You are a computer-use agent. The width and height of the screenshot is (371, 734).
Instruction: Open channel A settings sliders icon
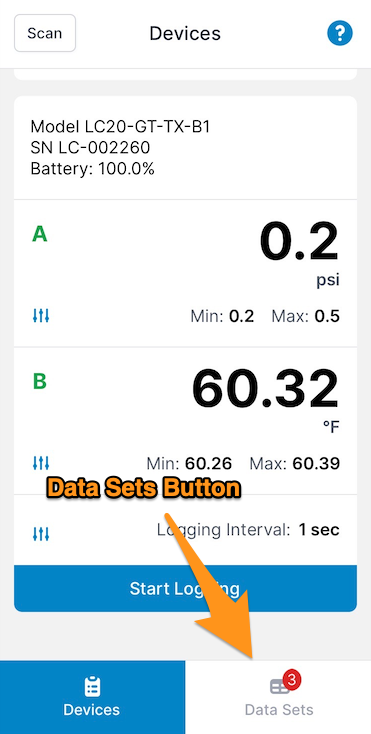41,316
